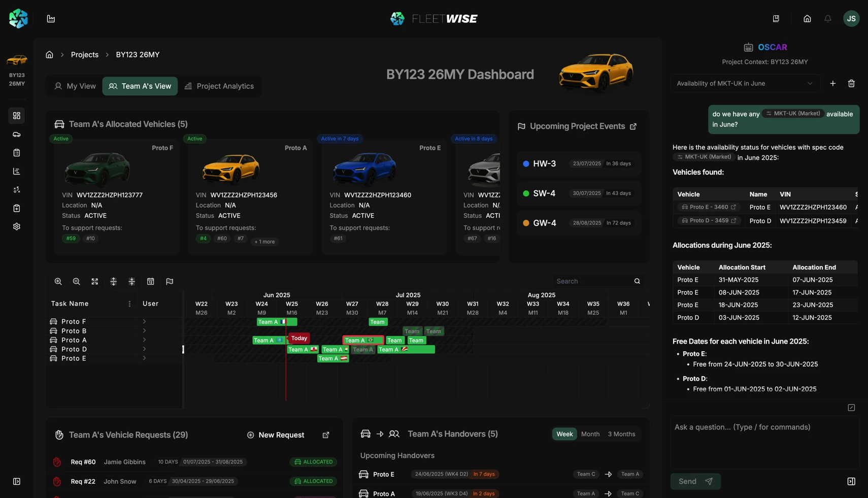868x498 pixels.
Task: Open Req #60 Jamie Gibbins row
Action: (x=194, y=462)
